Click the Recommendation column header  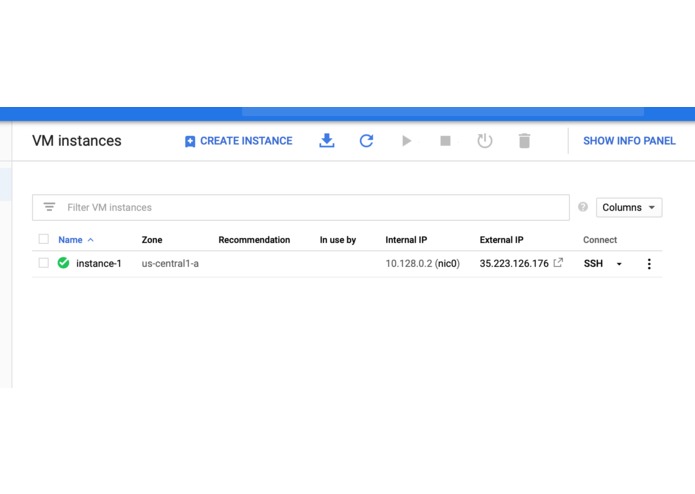click(x=254, y=240)
